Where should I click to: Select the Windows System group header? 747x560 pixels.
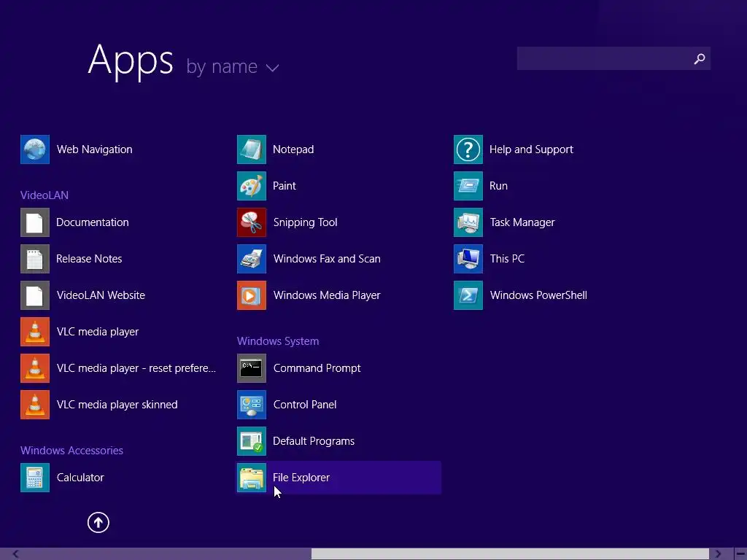click(x=278, y=341)
